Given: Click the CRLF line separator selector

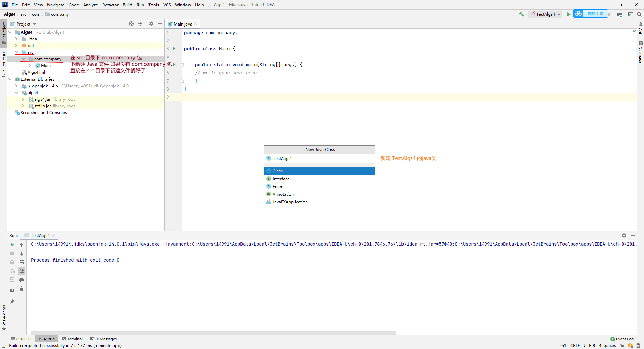Looking at the screenshot, I should point(575,346).
